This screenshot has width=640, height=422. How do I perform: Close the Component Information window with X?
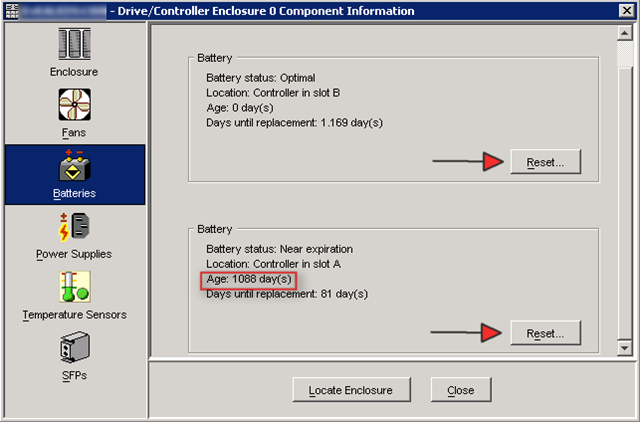pos(626,11)
